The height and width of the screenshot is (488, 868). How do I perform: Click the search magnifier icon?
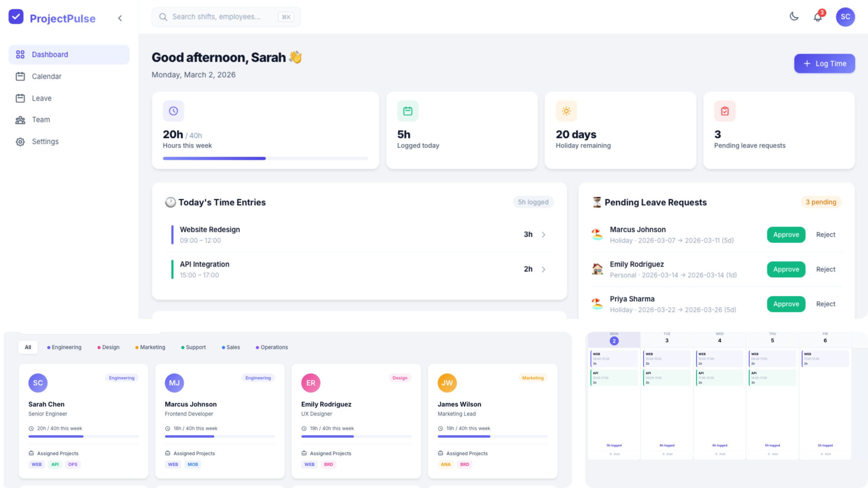(163, 17)
